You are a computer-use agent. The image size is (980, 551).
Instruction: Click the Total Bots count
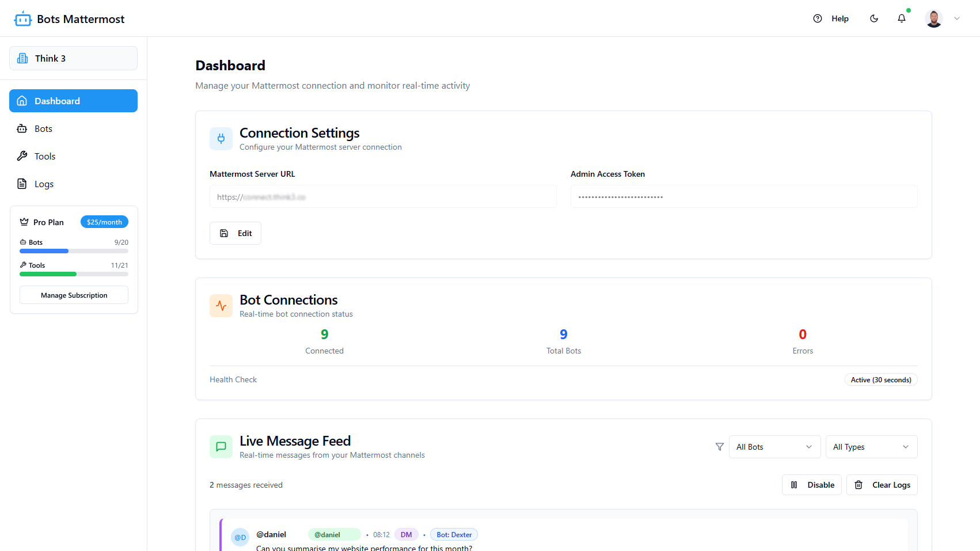tap(564, 335)
